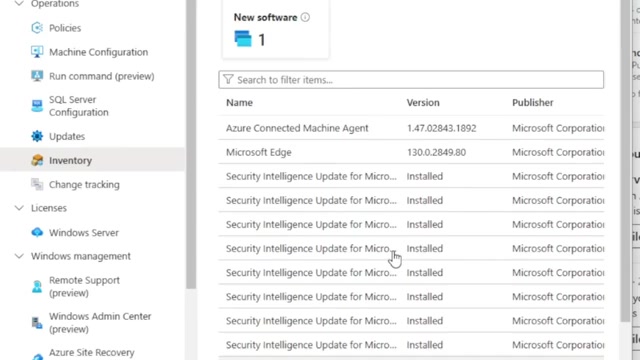
Task: Collapse the Operations section chevron
Action: click(19, 4)
